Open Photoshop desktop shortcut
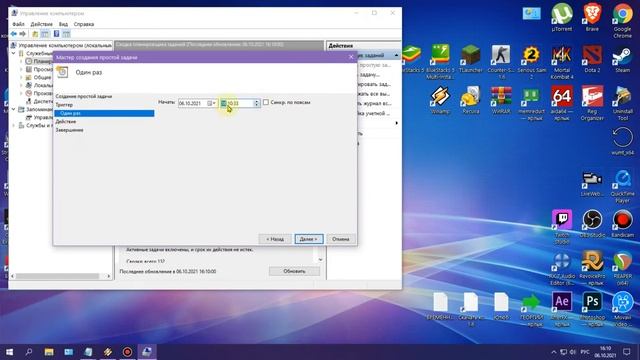Viewport: 640px width, 360px height. coord(592,309)
